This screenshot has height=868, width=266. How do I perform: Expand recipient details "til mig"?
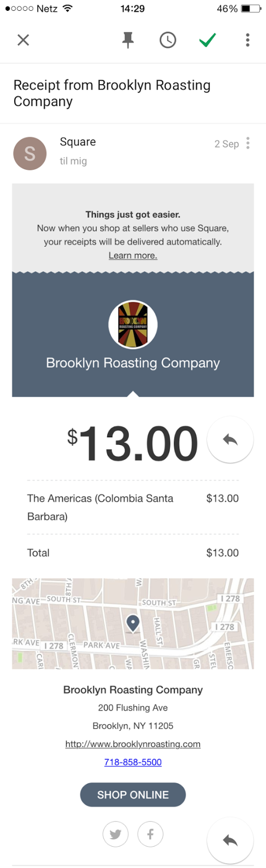[73, 161]
